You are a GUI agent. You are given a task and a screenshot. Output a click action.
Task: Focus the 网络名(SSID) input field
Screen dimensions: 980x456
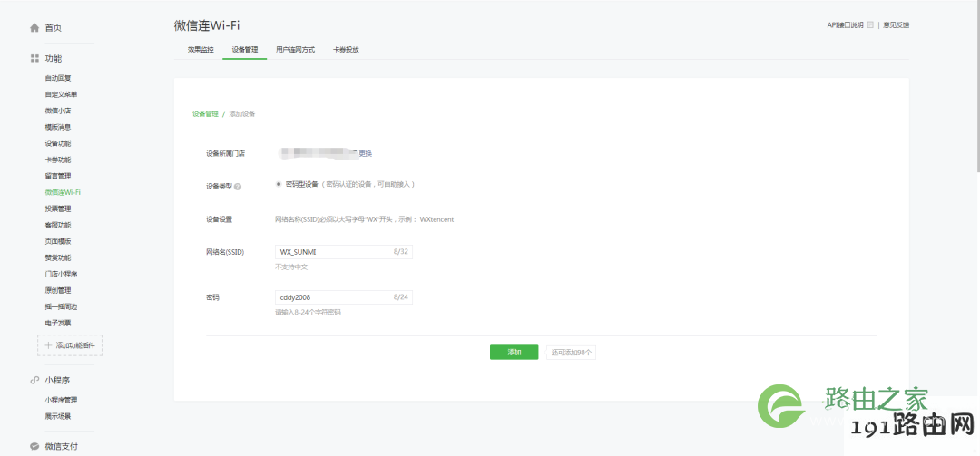pos(343,252)
